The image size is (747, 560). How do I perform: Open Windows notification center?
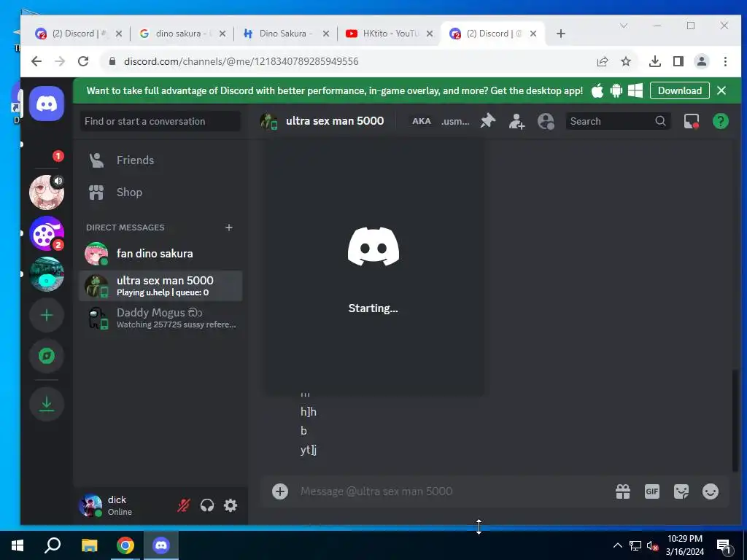point(724,545)
